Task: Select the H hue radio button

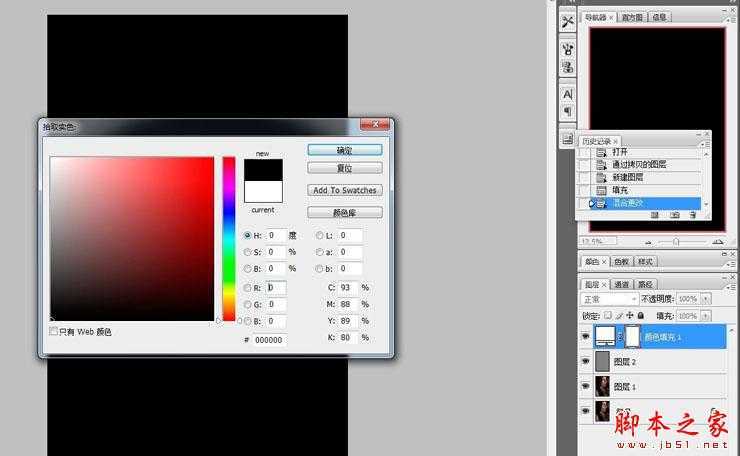Action: 247,235
